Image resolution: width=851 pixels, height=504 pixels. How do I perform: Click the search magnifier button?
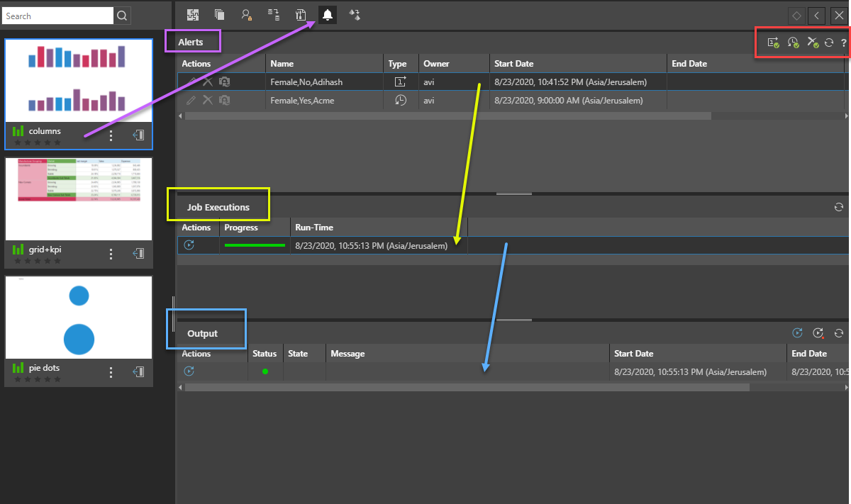point(123,16)
